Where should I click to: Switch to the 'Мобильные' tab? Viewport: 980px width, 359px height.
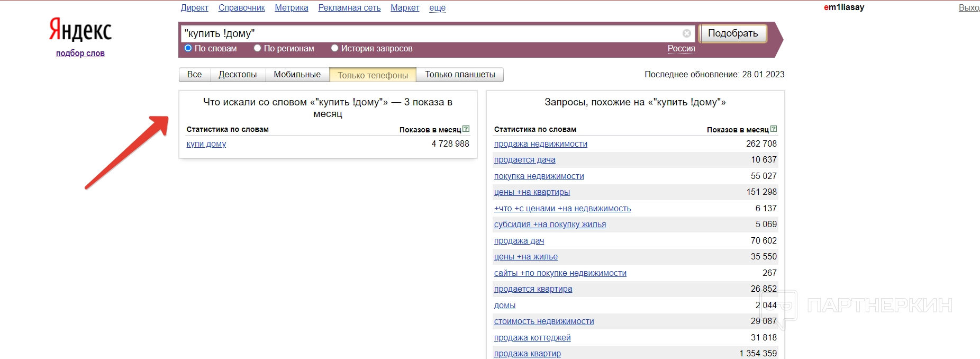coord(297,75)
